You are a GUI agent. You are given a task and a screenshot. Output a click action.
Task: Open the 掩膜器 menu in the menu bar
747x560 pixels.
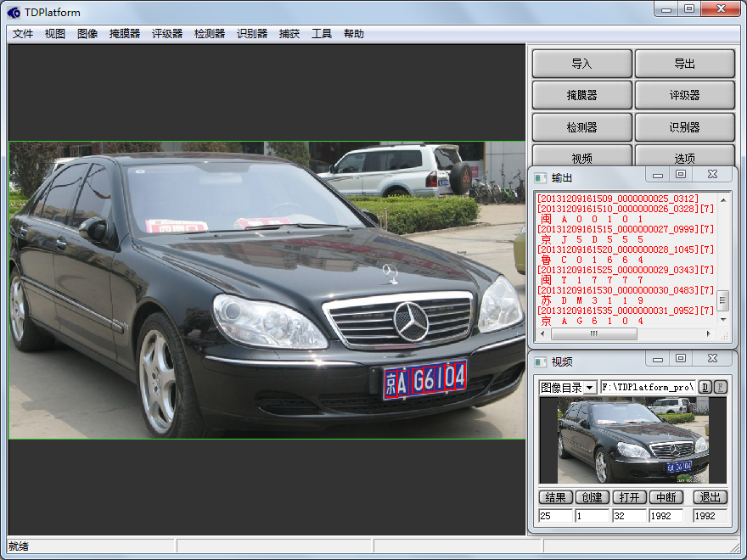[x=125, y=34]
